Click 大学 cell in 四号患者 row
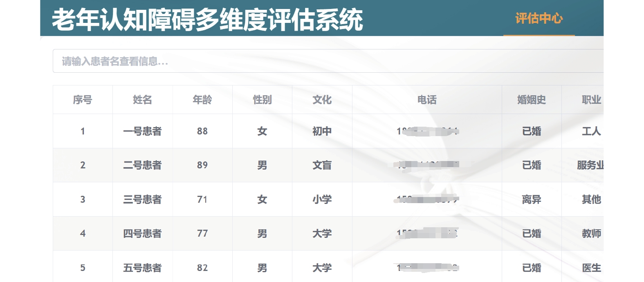The image size is (644, 282). [x=322, y=233]
